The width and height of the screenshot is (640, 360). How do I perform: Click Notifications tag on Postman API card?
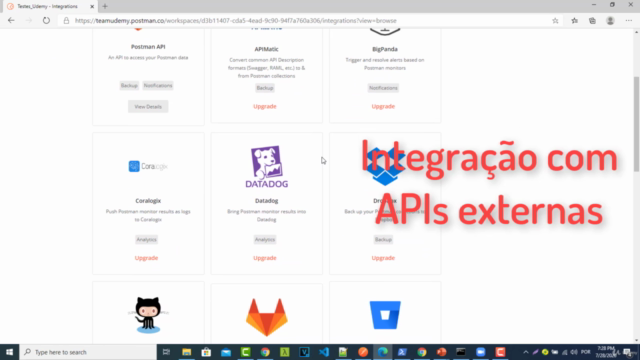(x=158, y=85)
